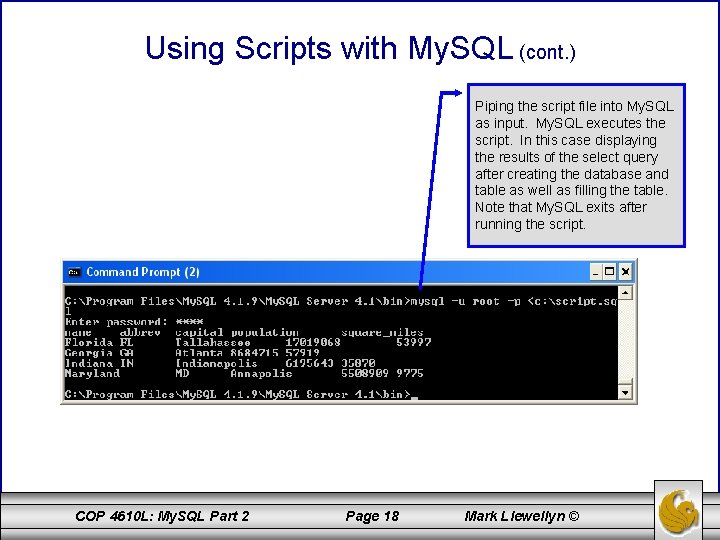Screen dimensions: 720x540
Task: Close the Command Prompt (2) window
Action: pos(625,272)
